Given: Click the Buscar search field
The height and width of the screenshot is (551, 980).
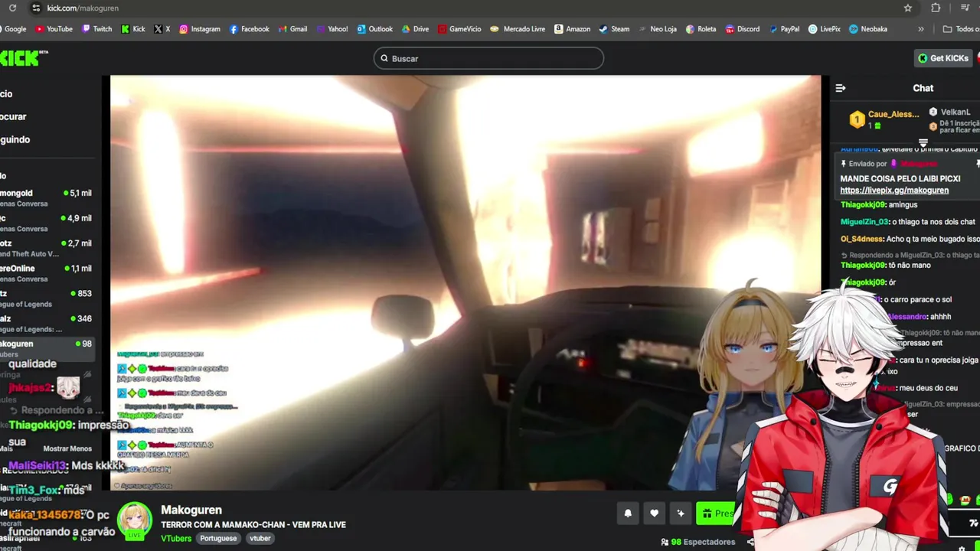Looking at the screenshot, I should pos(488,58).
